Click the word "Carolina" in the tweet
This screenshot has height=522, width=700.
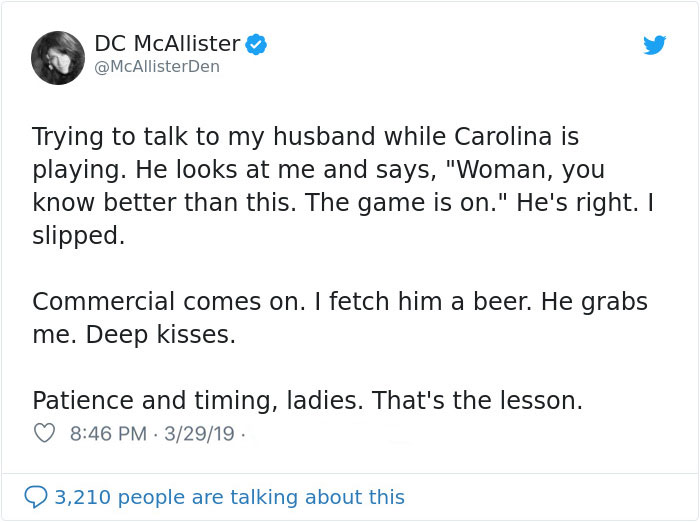[463, 136]
